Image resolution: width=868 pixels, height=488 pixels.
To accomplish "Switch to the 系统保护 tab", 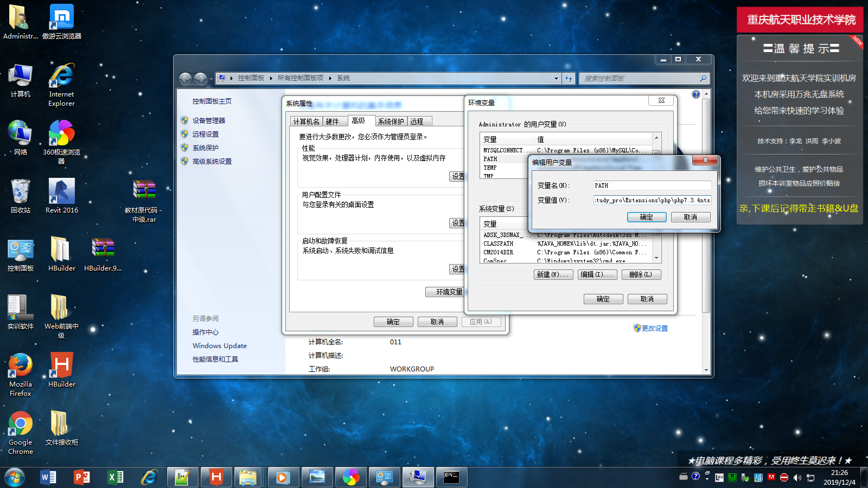I will (x=391, y=121).
